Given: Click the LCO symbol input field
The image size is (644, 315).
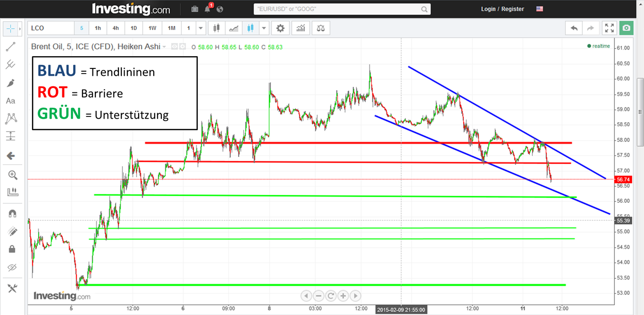Looking at the screenshot, I should 50,28.
